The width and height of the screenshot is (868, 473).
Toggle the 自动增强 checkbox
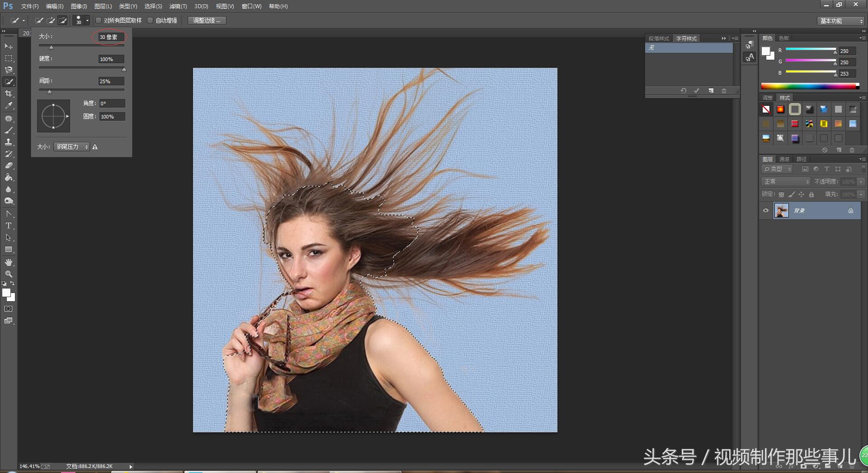(x=150, y=20)
